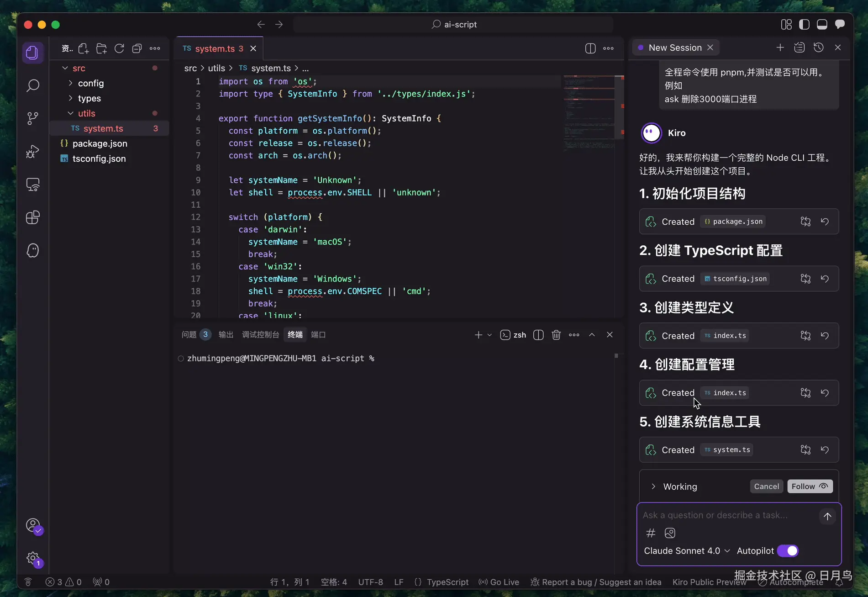The height and width of the screenshot is (597, 868).
Task: Open editor more actions menu
Action: [x=608, y=48]
